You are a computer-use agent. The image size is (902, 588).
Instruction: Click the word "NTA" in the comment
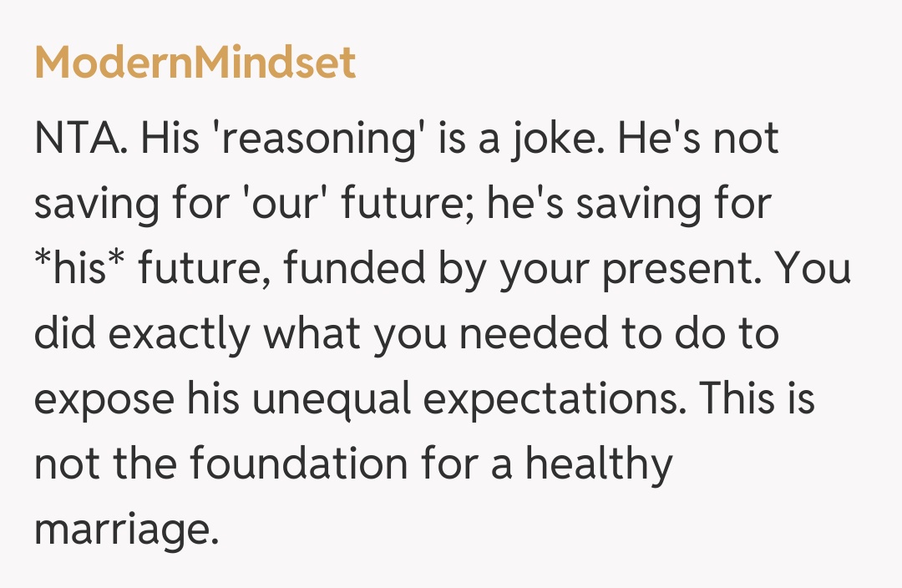click(79, 138)
